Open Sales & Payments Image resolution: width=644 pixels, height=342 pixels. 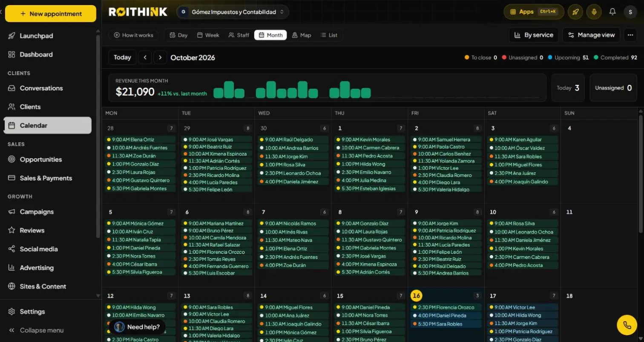pyautogui.click(x=47, y=178)
